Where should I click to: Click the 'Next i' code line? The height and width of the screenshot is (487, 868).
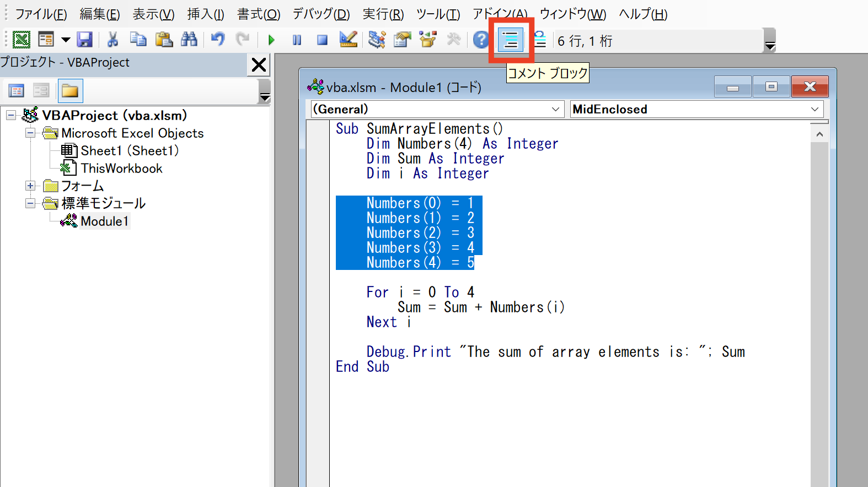pos(389,322)
